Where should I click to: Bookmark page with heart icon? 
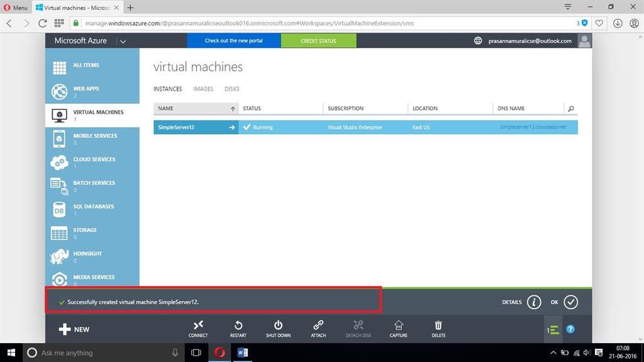[599, 23]
